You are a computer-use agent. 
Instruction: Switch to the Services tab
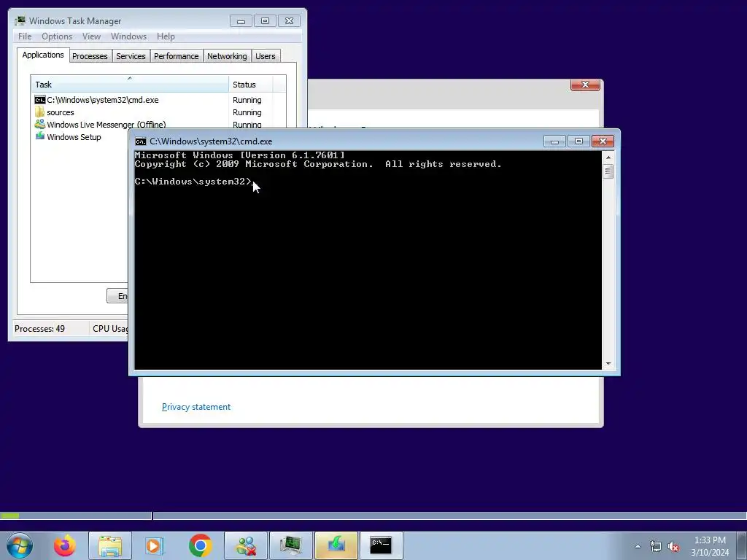pos(131,56)
